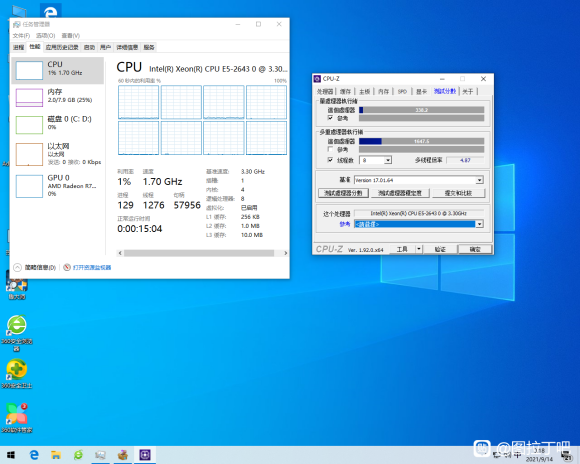Viewport: 580px width, 464px height.
Task: Toggle multi-thread 参考 checkbox in CPU-Z
Action: tap(330, 149)
